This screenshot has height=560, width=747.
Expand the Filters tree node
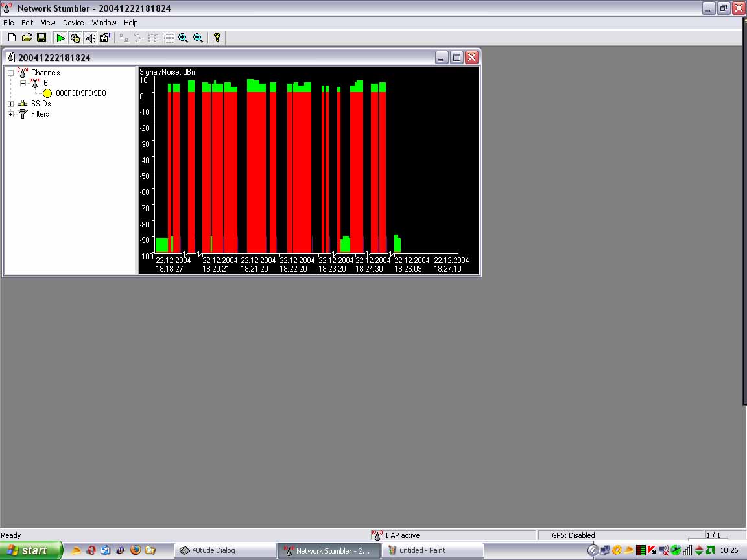tap(10, 114)
